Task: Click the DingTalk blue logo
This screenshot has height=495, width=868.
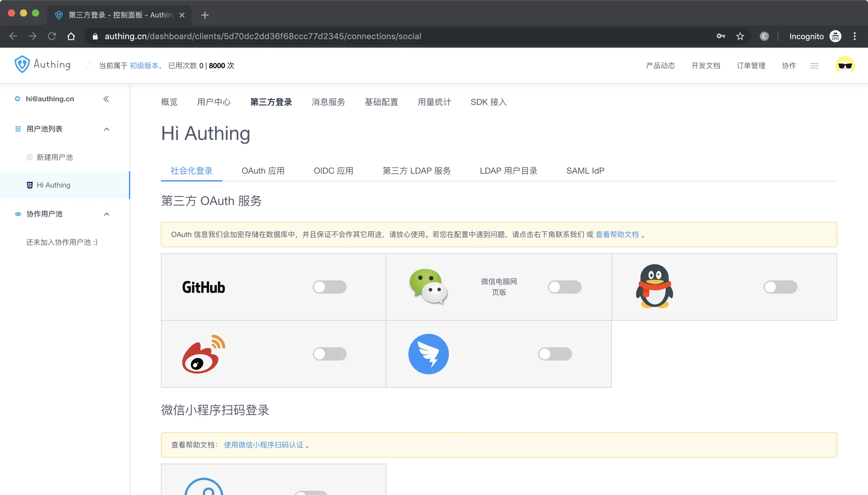Action: (x=428, y=354)
